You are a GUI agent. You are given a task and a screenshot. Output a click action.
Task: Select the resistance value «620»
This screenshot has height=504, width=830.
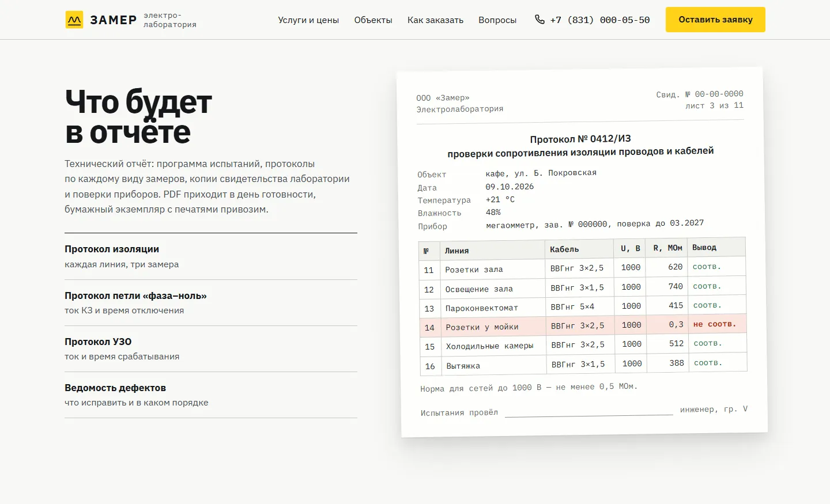[676, 267]
